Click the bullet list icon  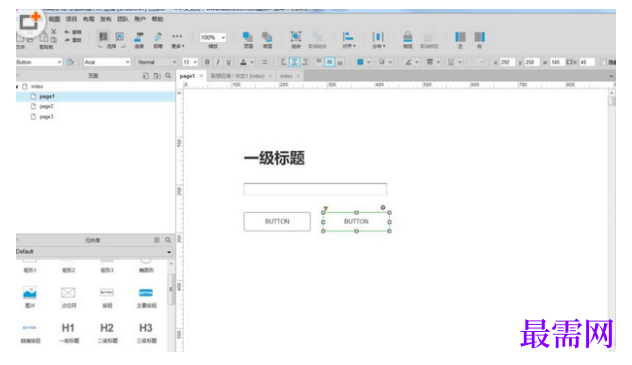pyautogui.click(x=264, y=62)
